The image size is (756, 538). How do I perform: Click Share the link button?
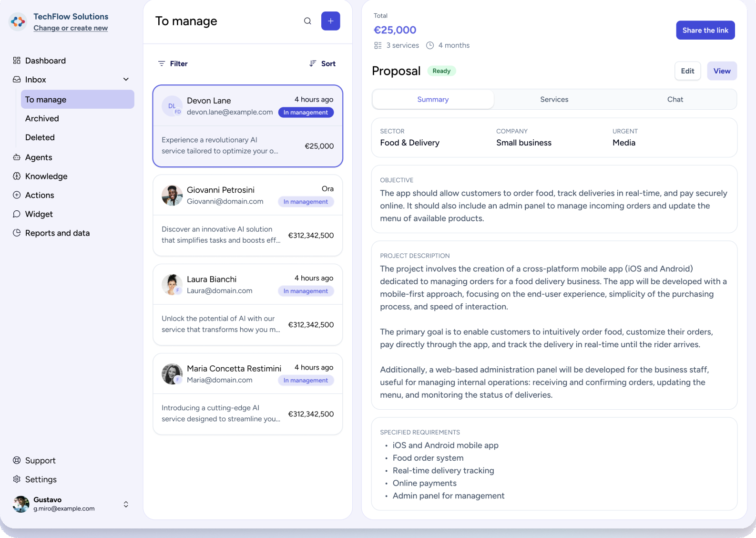705,30
